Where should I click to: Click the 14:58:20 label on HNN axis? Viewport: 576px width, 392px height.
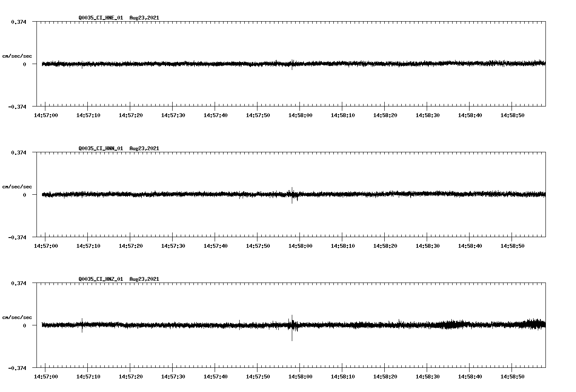tap(385, 246)
